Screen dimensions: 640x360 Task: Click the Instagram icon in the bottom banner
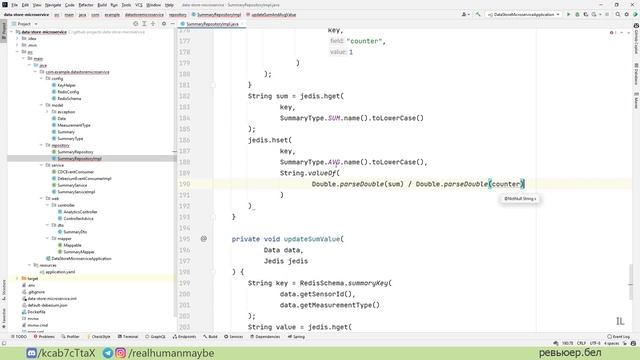click(x=120, y=353)
